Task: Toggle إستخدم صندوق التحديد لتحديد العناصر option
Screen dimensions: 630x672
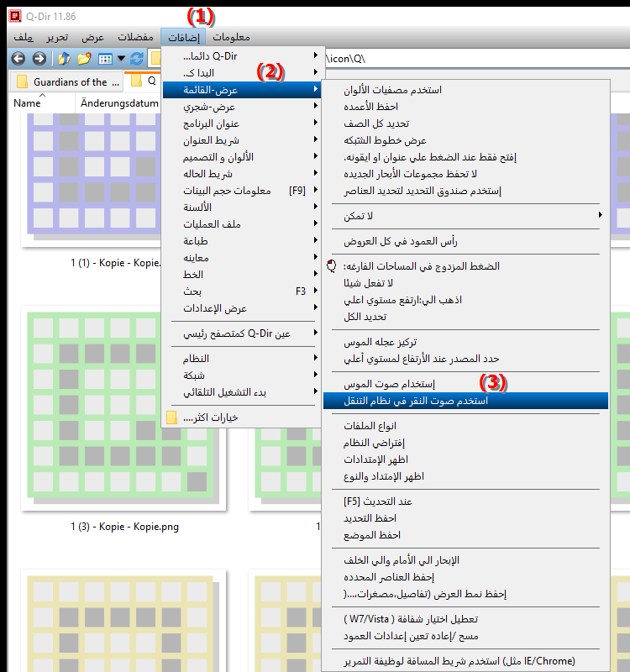Action: point(465,191)
